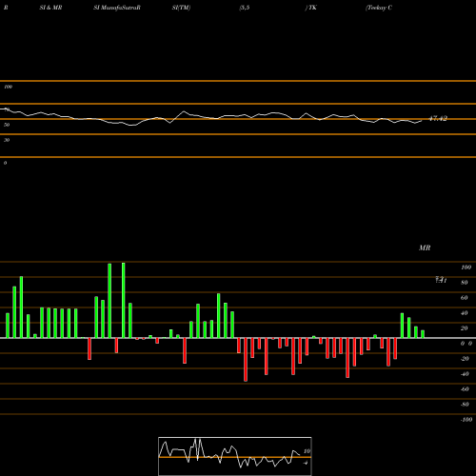Viewport: 476px width, 476px height.
Task: Click the 20 label on the MR axis
Action: (465, 328)
